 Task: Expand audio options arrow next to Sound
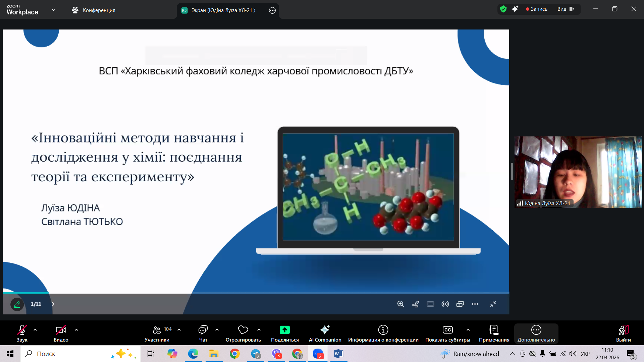click(x=35, y=330)
